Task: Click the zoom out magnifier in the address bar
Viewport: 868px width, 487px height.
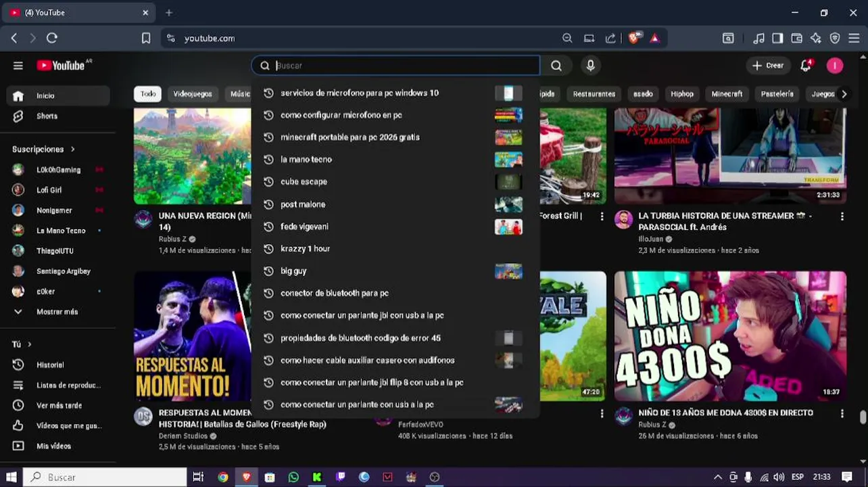Action: [x=567, y=39]
